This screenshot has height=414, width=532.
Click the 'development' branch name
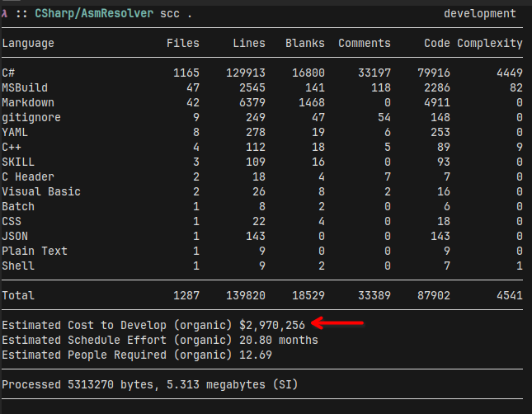480,13
